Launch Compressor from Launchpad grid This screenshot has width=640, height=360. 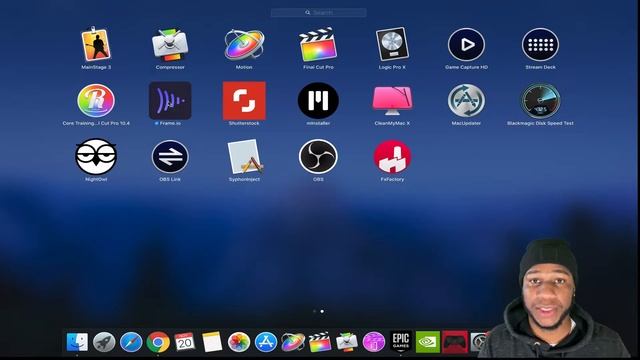(x=170, y=44)
